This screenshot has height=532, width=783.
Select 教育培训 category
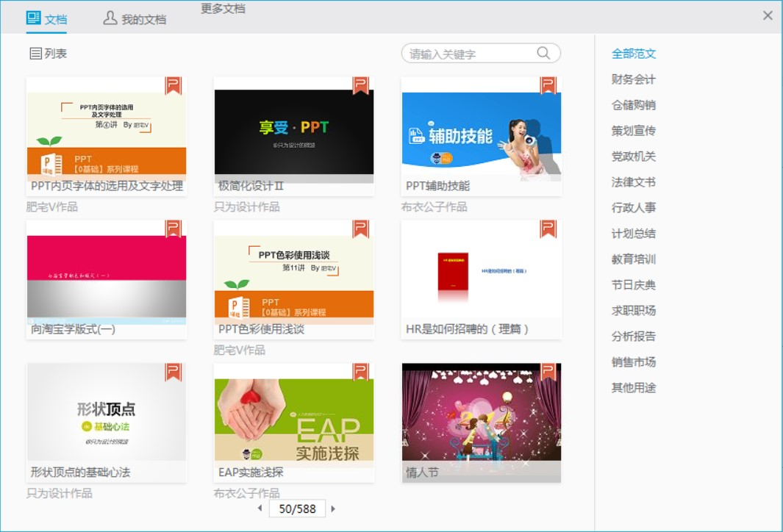click(x=633, y=259)
